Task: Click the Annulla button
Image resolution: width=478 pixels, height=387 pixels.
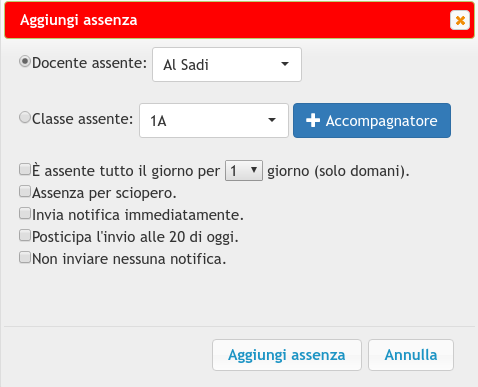Action: coord(411,355)
